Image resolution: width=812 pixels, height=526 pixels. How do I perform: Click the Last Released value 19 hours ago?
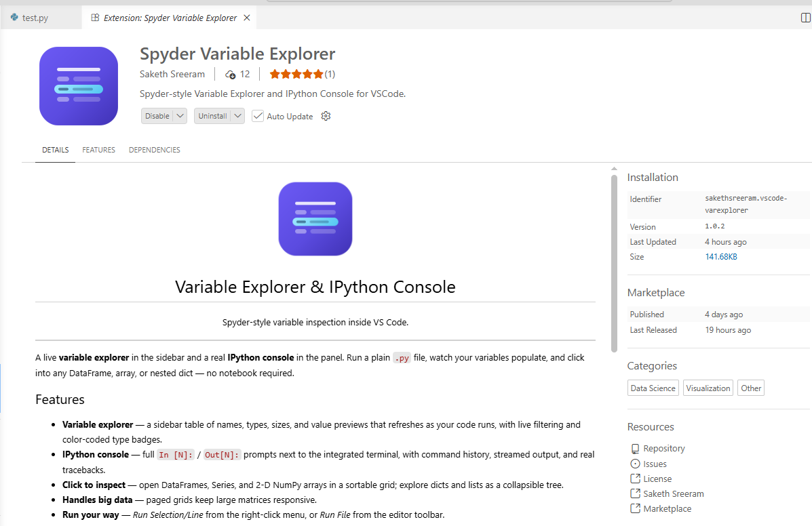click(728, 330)
